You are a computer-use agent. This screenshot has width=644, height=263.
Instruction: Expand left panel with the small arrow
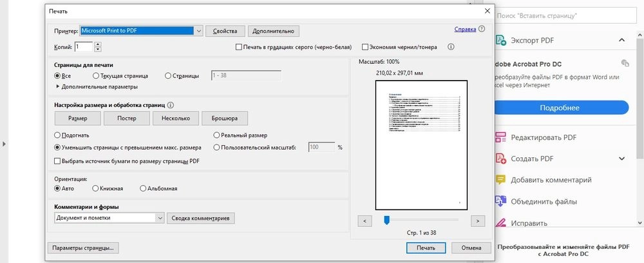coord(4,144)
